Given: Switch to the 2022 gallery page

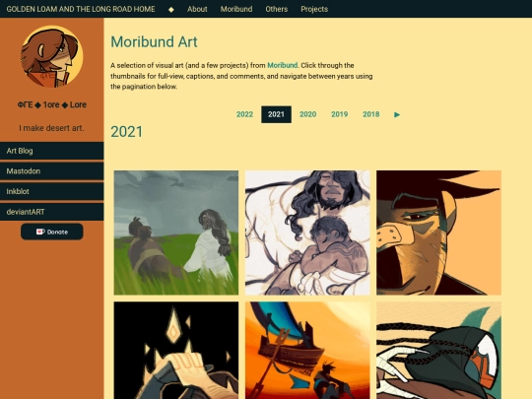Looking at the screenshot, I should (x=244, y=114).
